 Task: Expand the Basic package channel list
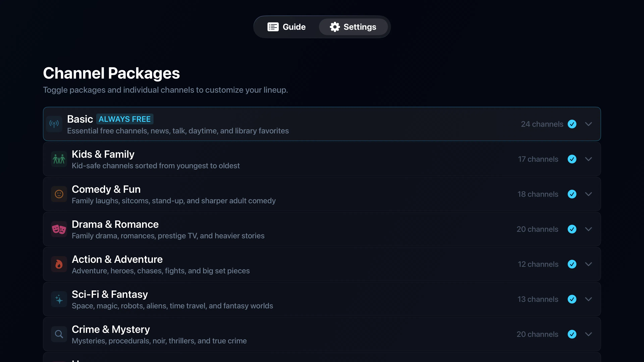coord(588,124)
